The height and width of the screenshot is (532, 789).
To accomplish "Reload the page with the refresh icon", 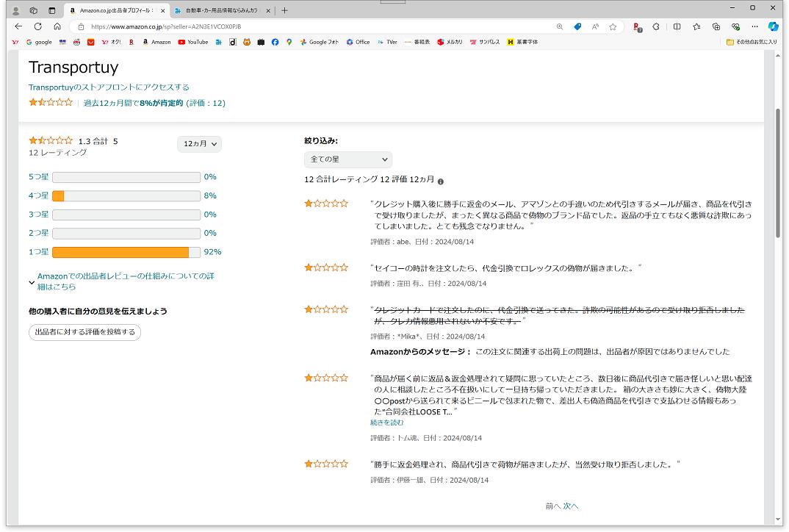I will point(37,26).
